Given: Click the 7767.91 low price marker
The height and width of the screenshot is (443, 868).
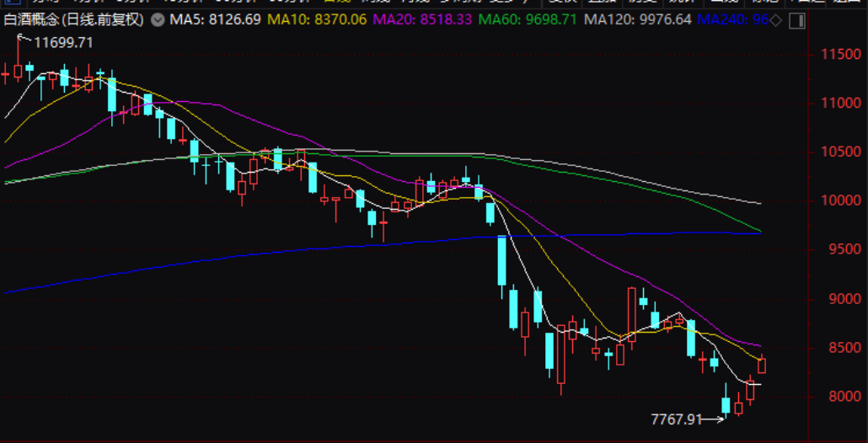Looking at the screenshot, I should coord(677,419).
